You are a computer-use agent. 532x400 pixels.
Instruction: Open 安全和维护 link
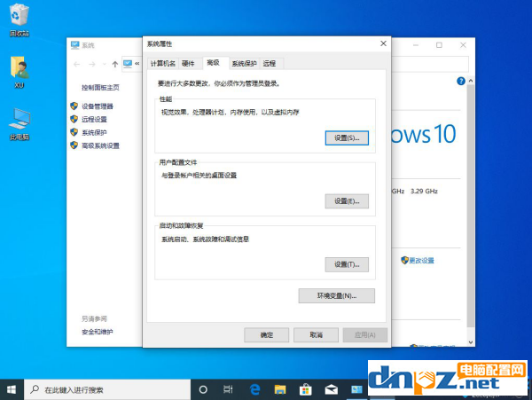tap(98, 332)
